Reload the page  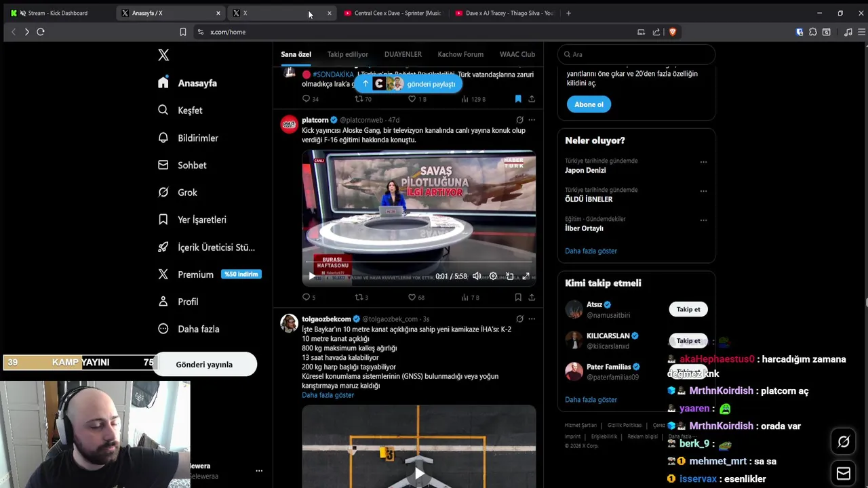[41, 32]
